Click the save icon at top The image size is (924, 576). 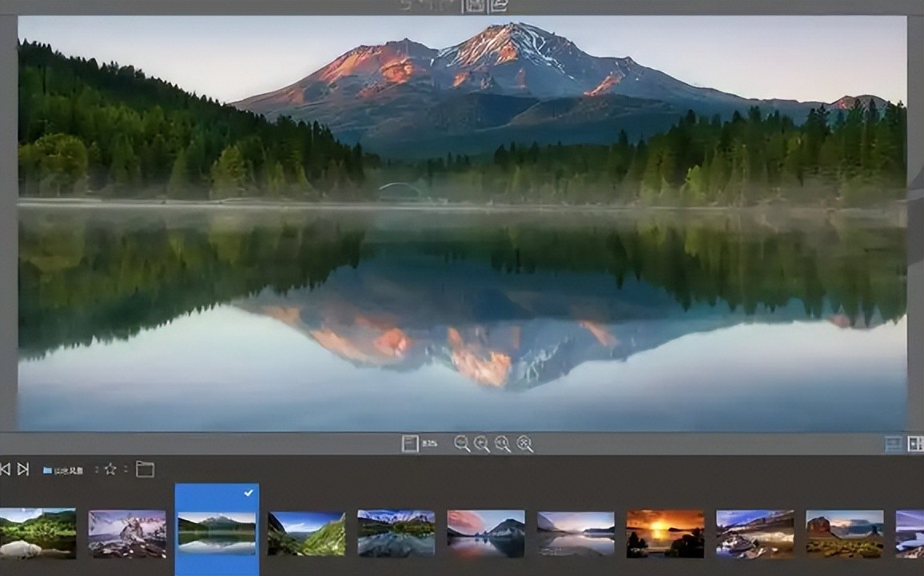click(475, 6)
